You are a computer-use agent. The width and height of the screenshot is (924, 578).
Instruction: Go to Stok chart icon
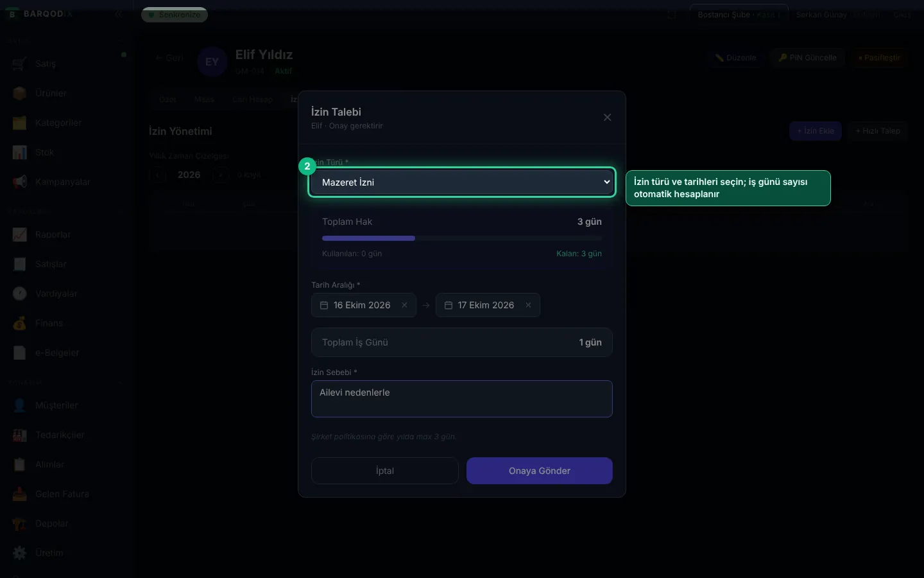coord(20,152)
